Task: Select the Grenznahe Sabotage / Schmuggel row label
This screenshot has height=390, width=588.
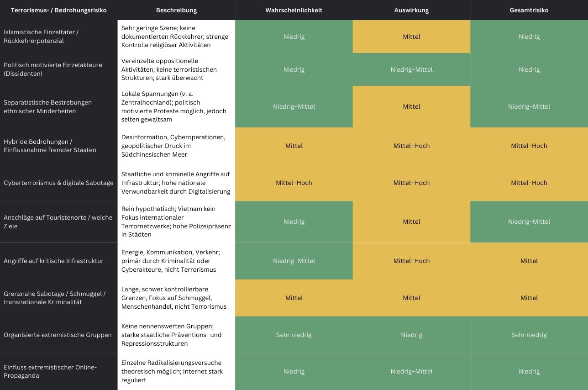Action: pos(54,298)
